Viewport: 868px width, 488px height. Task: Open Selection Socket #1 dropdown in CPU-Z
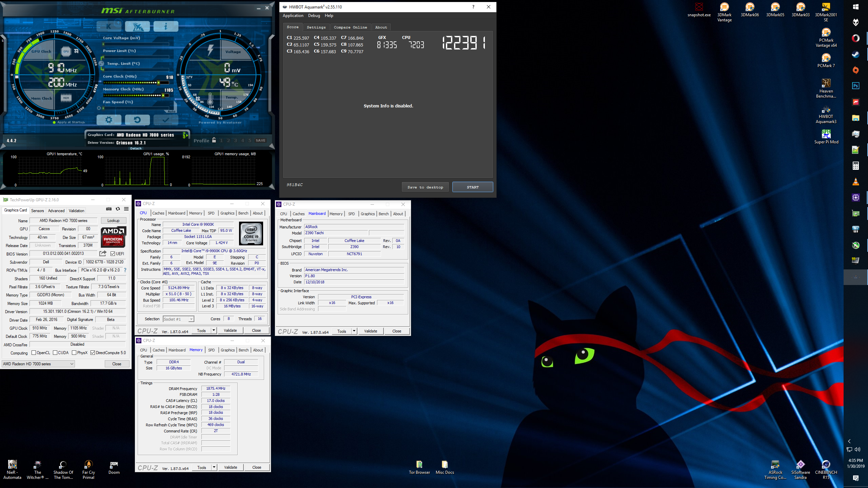click(x=178, y=319)
